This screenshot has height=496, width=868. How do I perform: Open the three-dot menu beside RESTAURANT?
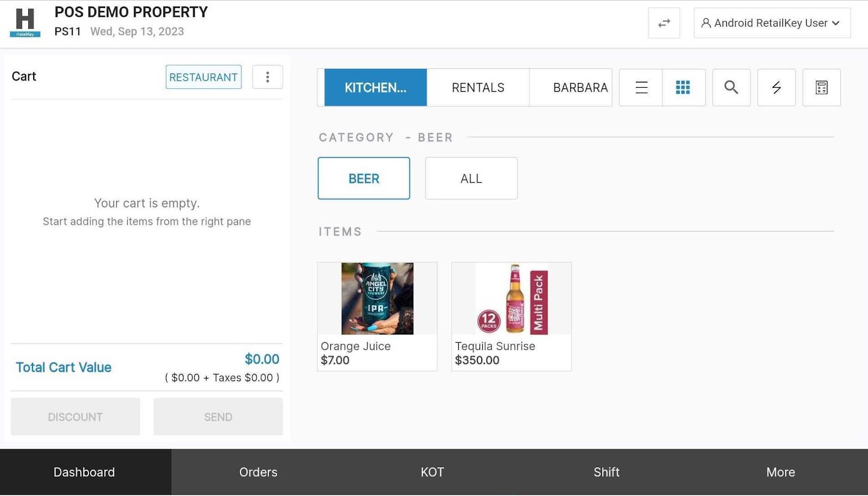tap(267, 76)
